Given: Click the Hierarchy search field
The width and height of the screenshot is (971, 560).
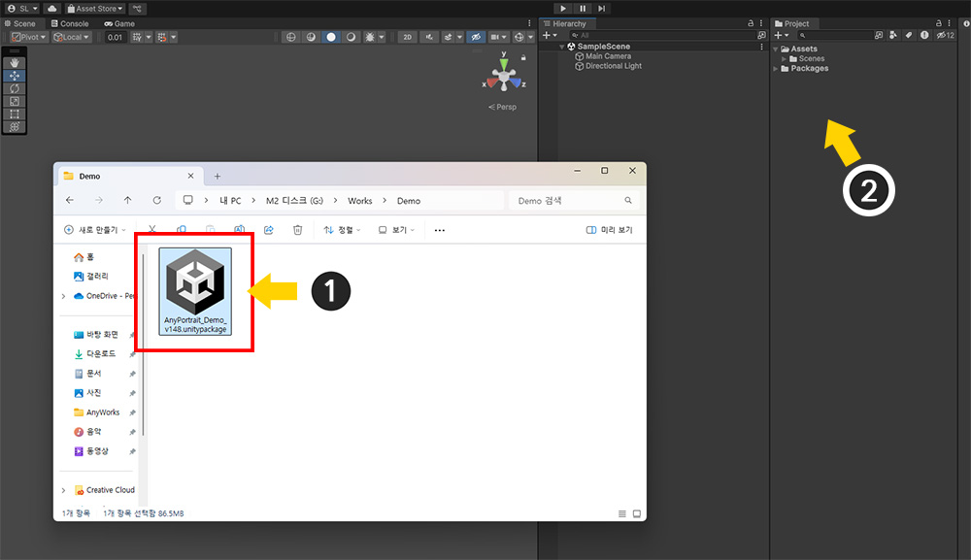Looking at the screenshot, I should (x=661, y=35).
